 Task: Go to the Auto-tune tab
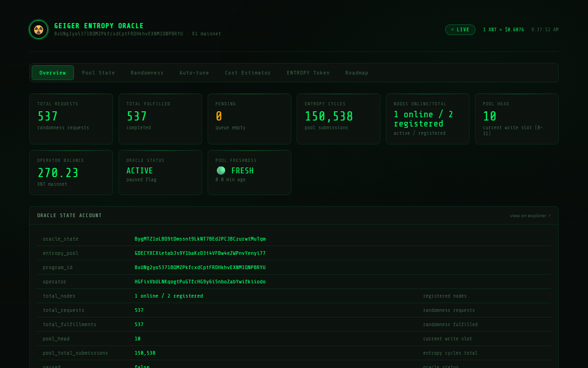(194, 73)
